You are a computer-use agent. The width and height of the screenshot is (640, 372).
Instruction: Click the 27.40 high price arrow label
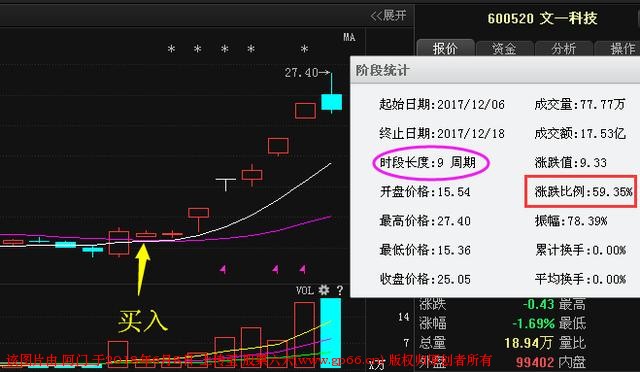pos(307,73)
